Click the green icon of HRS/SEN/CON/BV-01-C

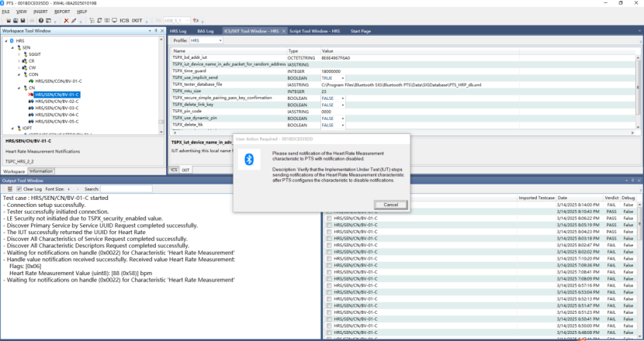[31, 81]
